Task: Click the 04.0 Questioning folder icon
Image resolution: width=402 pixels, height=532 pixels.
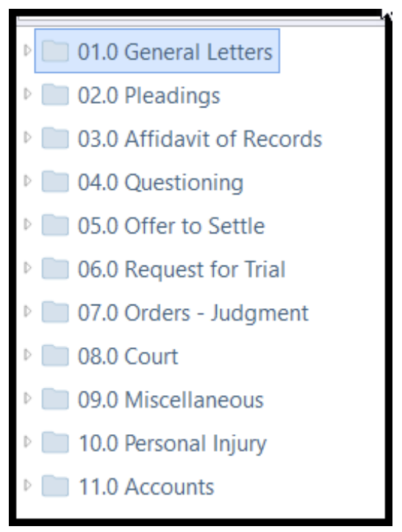Action: [x=55, y=182]
